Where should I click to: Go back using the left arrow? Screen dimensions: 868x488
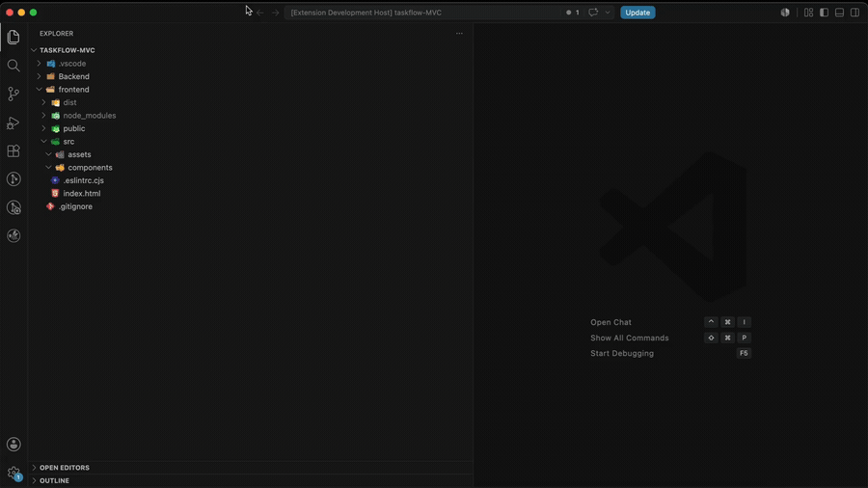pyautogui.click(x=260, y=13)
